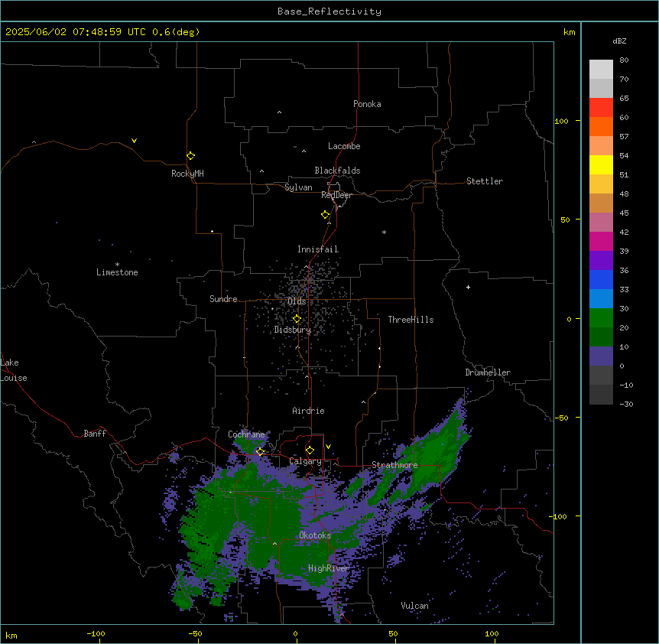Viewport: 659px width, 644px height.
Task: Click the white asterisk east of Innisfail
Action: pyautogui.click(x=384, y=232)
